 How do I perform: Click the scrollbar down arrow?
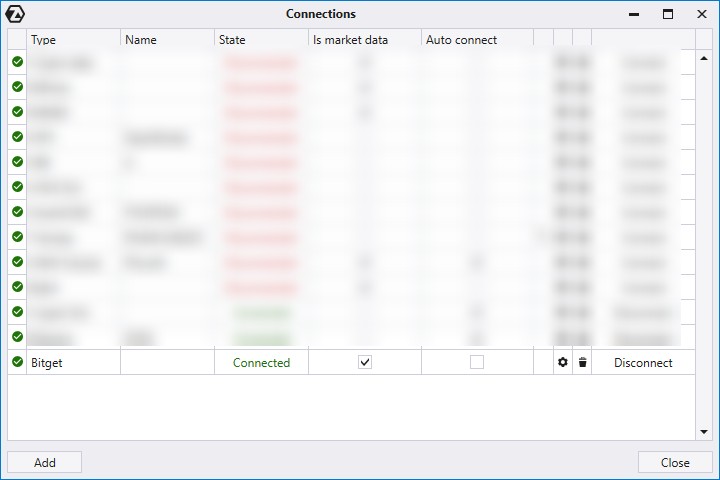[703, 431]
